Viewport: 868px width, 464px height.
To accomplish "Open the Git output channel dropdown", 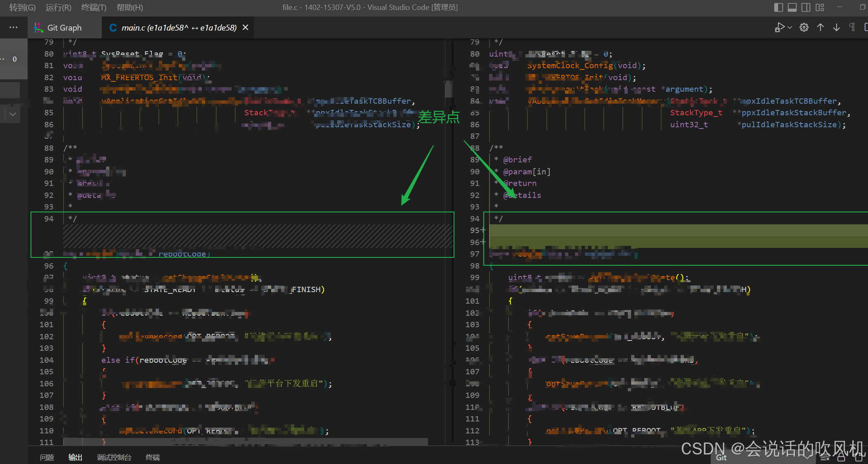I will tap(764, 457).
